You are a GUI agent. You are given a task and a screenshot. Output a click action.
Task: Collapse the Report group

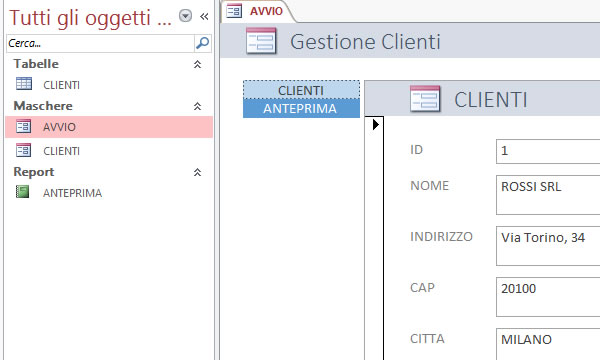coord(197,173)
